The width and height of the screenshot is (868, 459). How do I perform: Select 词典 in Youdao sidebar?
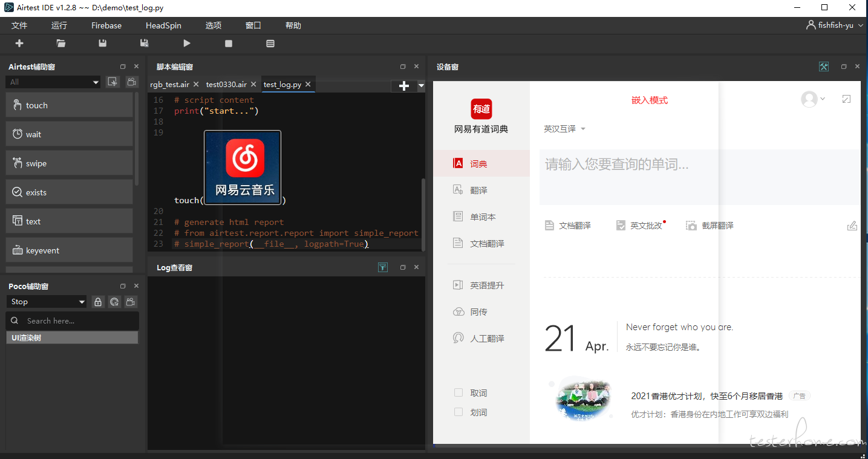pyautogui.click(x=481, y=164)
